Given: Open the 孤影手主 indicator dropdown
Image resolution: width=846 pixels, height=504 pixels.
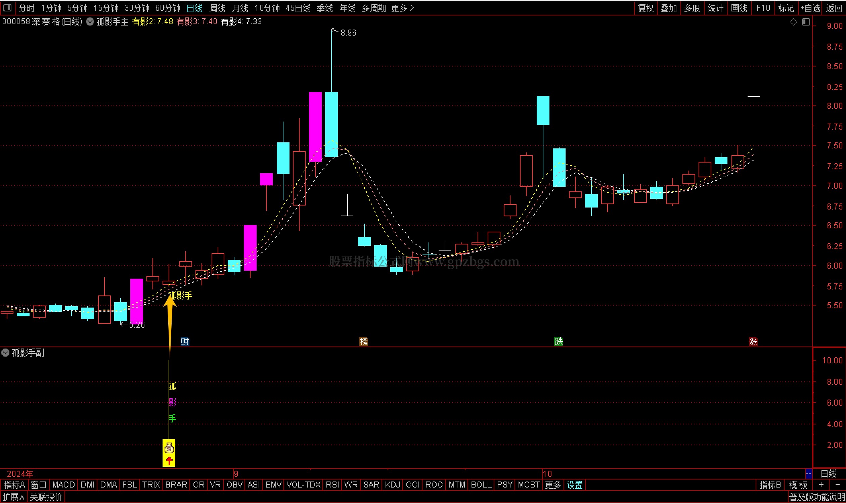Looking at the screenshot, I should point(90,22).
